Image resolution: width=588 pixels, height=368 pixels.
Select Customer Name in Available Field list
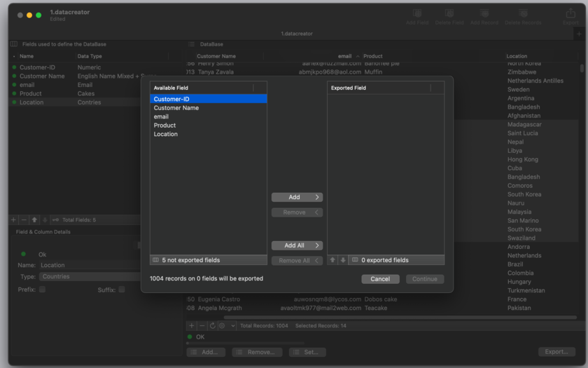tap(209, 108)
